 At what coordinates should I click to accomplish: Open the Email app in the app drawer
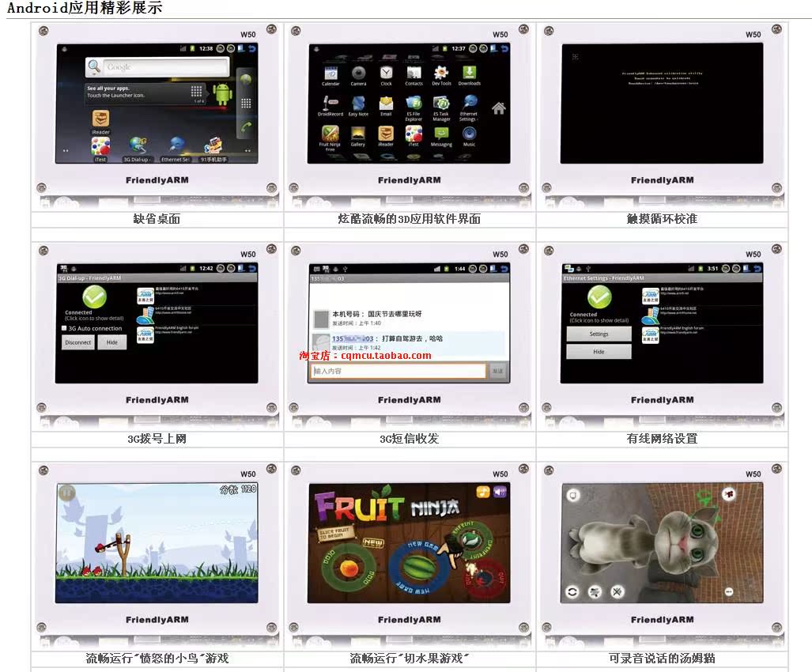[x=387, y=106]
